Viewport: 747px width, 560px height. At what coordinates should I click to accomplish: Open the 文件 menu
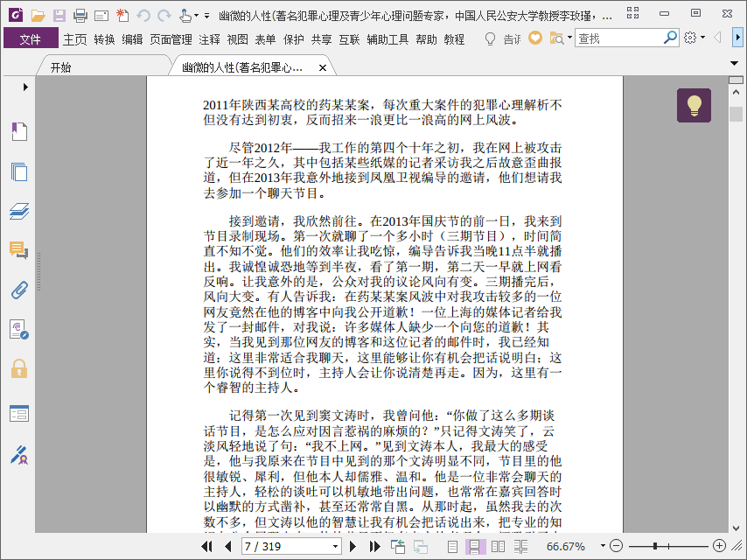pos(31,39)
